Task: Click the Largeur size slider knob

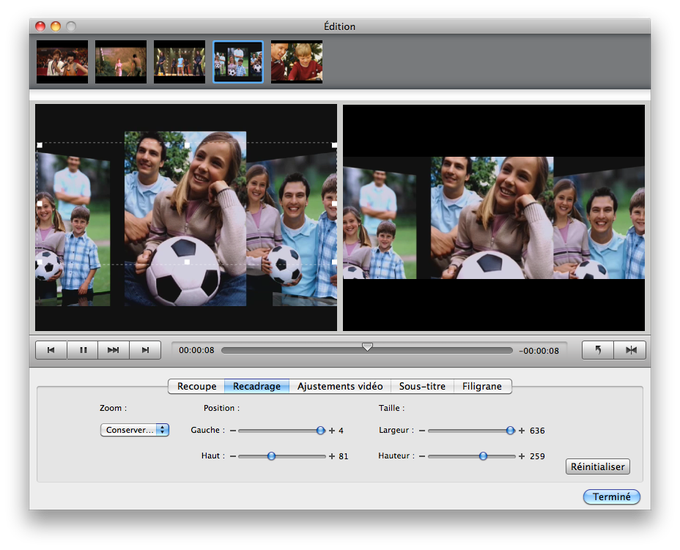Action: pyautogui.click(x=510, y=430)
